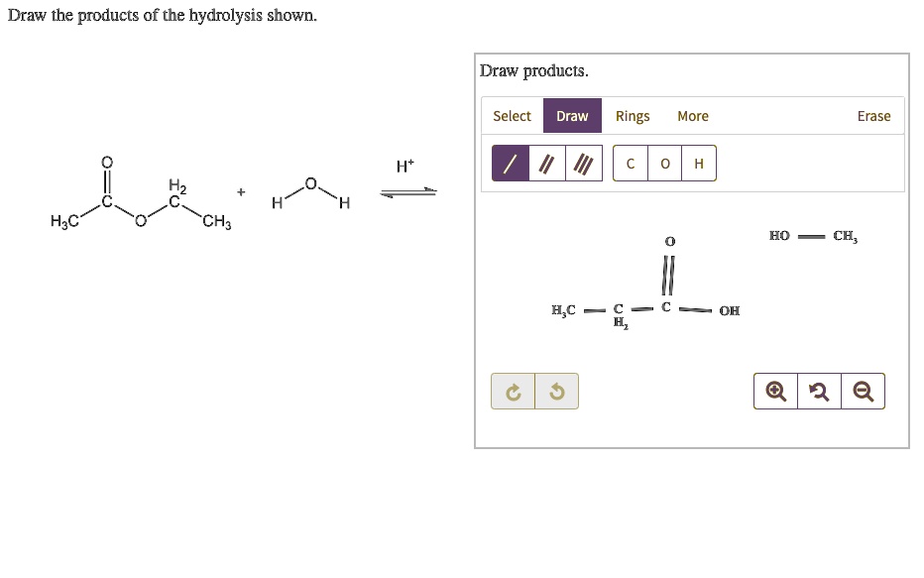Zoom in on the drawing canvas
The image size is (924, 578).
776,391
